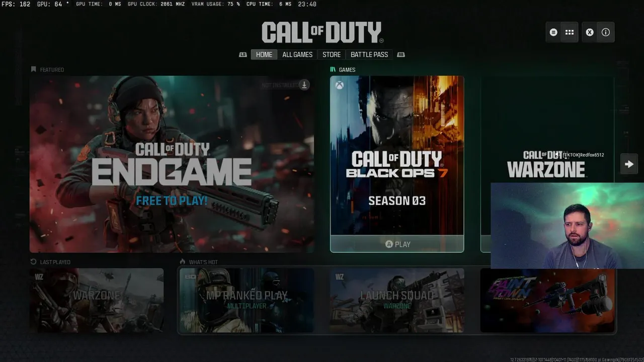644x362 pixels.
Task: Click the X controller button icon
Action: click(x=590, y=32)
